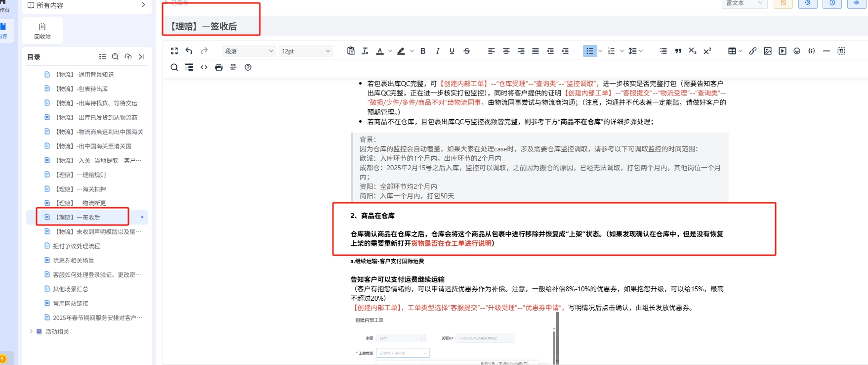Click the print icon in the toolbar
The image size is (868, 365).
(218, 67)
